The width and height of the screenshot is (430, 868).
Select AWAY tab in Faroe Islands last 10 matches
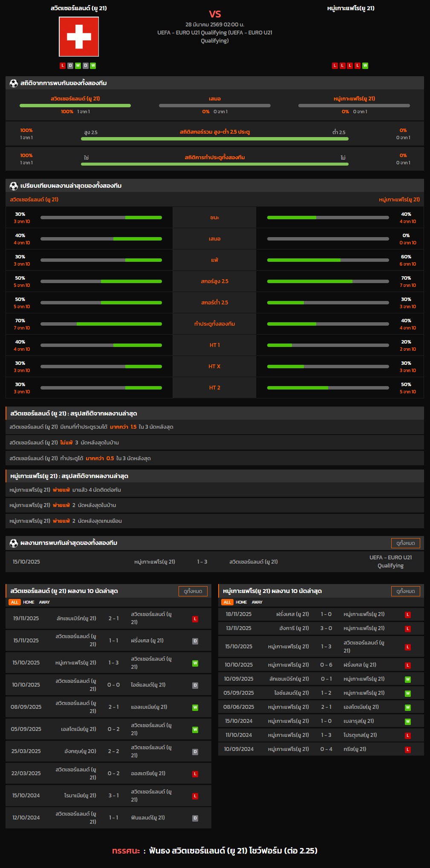(257, 602)
